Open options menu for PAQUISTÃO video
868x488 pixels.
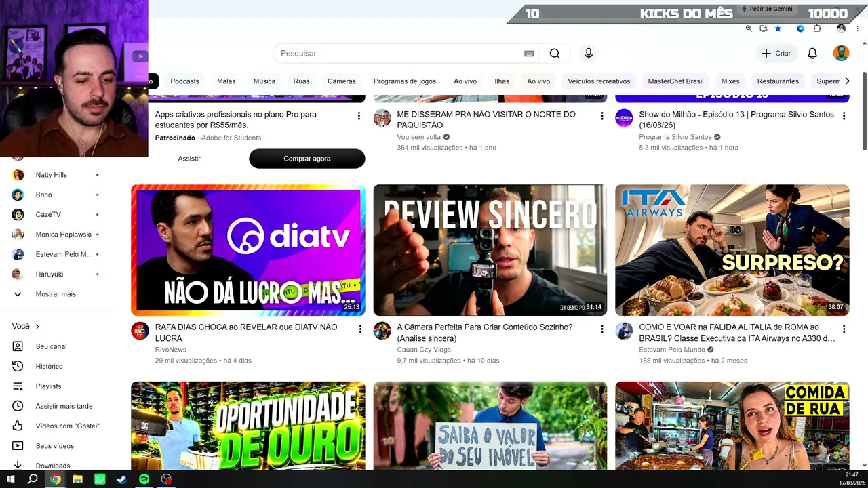point(601,116)
